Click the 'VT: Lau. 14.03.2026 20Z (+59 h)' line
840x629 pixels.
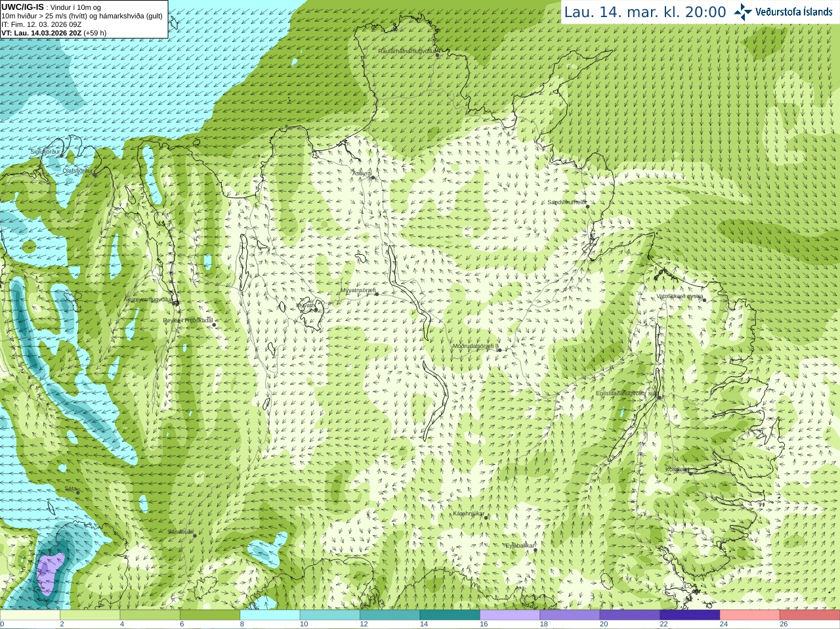[54, 33]
